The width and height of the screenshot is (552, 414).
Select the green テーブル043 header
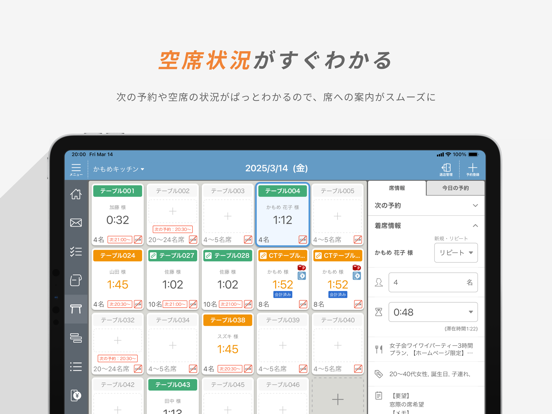coord(172,385)
